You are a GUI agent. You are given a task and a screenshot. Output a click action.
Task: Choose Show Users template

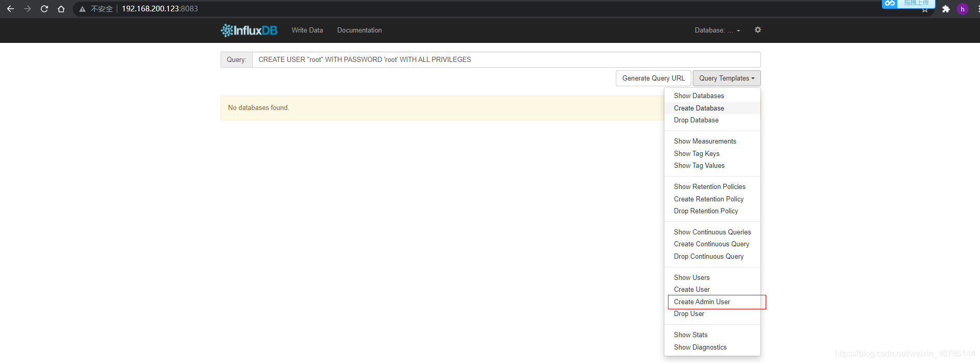[712, 278]
